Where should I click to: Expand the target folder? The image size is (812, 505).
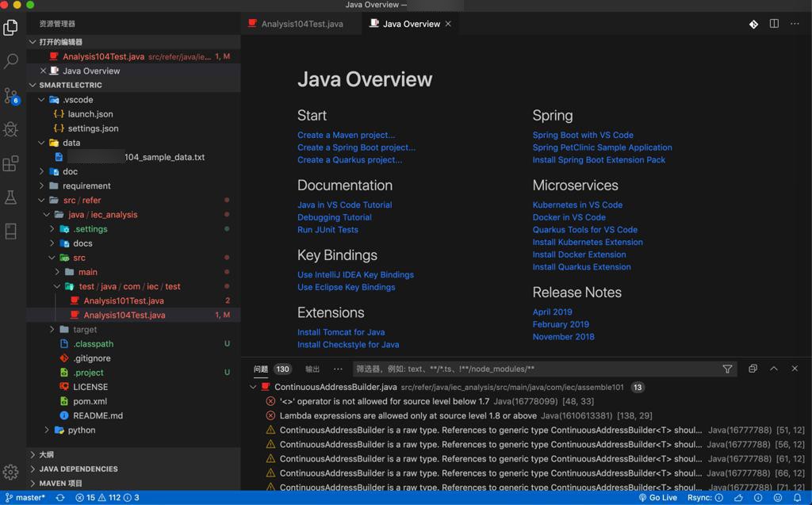click(84, 330)
